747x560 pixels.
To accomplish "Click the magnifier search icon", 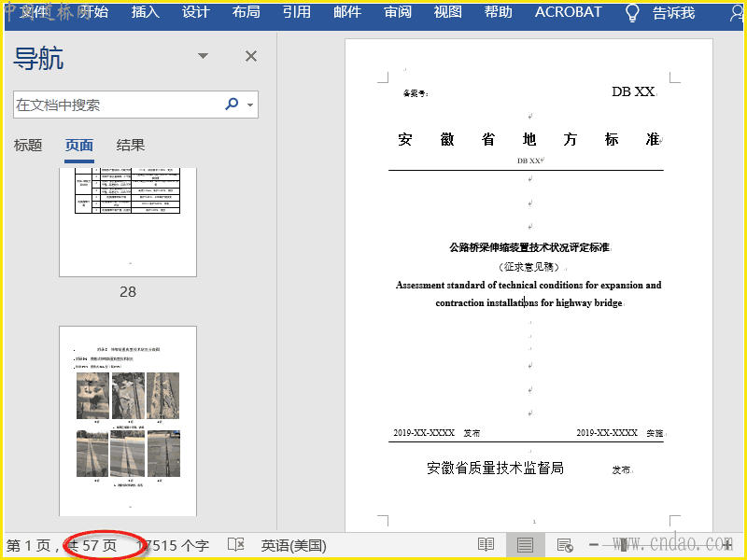I will (x=232, y=104).
